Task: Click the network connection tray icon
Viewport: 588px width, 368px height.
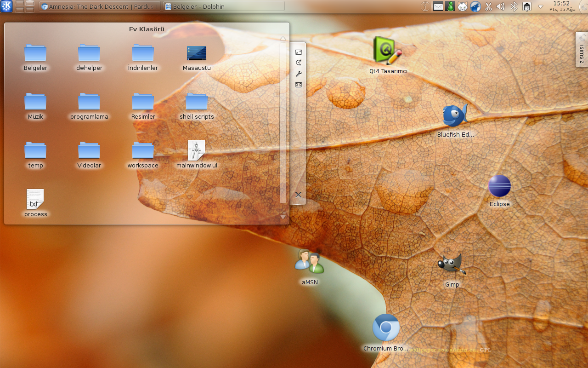Action: [x=527, y=6]
